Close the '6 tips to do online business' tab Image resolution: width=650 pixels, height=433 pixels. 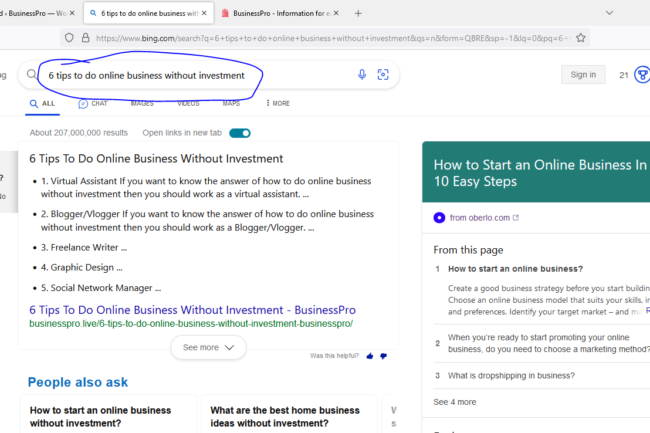(204, 13)
